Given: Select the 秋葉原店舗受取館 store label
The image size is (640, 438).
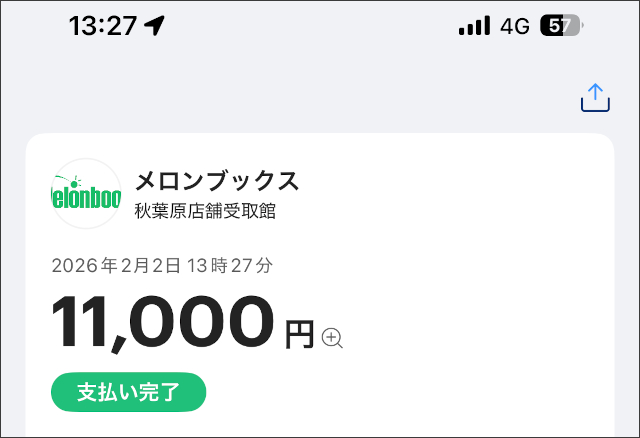Looking at the screenshot, I should pos(205,211).
